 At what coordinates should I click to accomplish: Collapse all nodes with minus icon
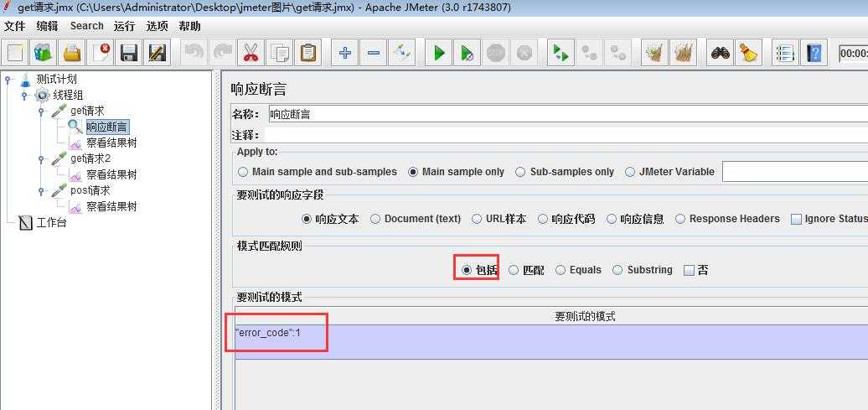click(373, 53)
